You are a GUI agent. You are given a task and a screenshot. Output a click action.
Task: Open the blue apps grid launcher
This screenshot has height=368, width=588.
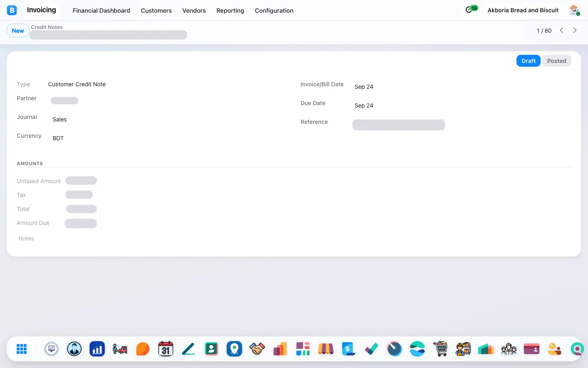pyautogui.click(x=22, y=349)
